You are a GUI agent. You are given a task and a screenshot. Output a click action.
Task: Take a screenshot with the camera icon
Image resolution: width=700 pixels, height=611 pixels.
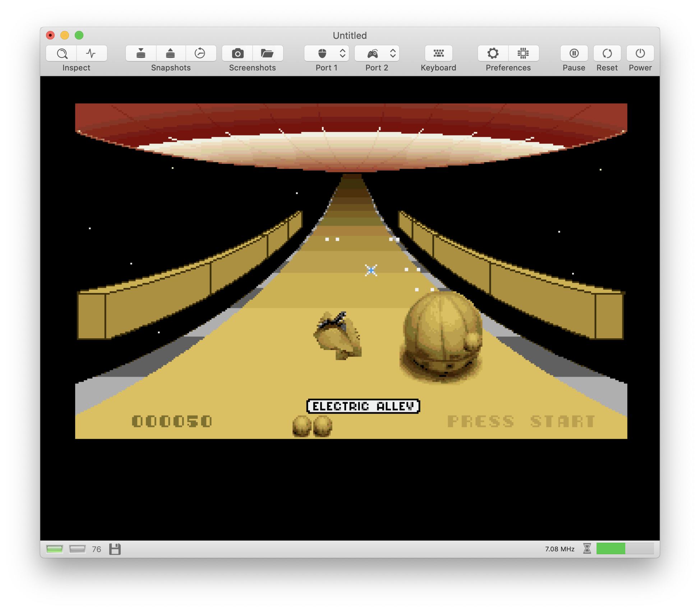pyautogui.click(x=238, y=53)
